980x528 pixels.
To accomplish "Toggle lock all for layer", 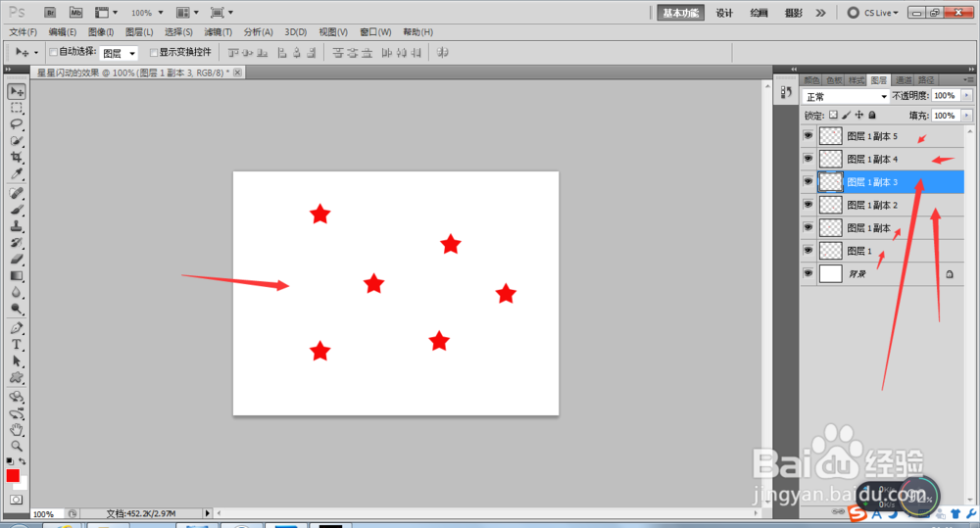I will pos(872,115).
